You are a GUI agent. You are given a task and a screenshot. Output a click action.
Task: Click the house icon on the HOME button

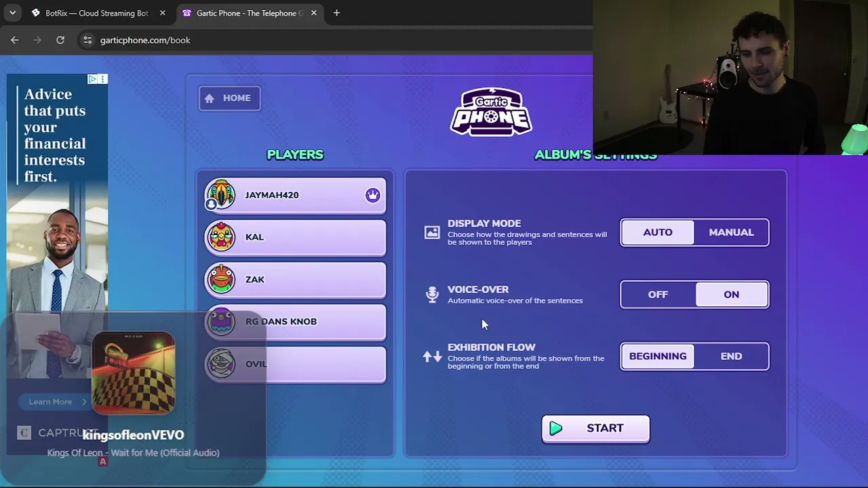tap(210, 98)
